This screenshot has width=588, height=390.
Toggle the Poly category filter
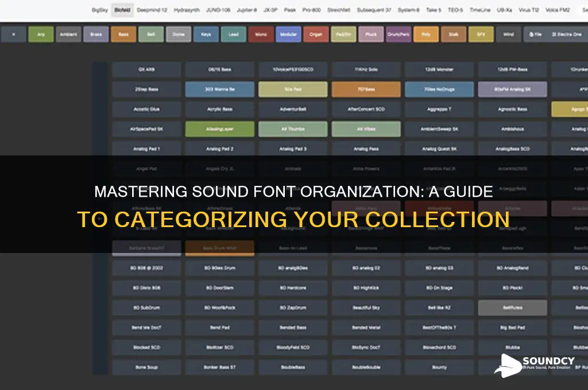pyautogui.click(x=426, y=34)
